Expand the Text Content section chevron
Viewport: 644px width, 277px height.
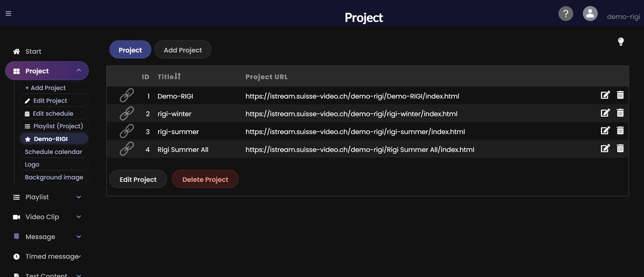(x=79, y=275)
